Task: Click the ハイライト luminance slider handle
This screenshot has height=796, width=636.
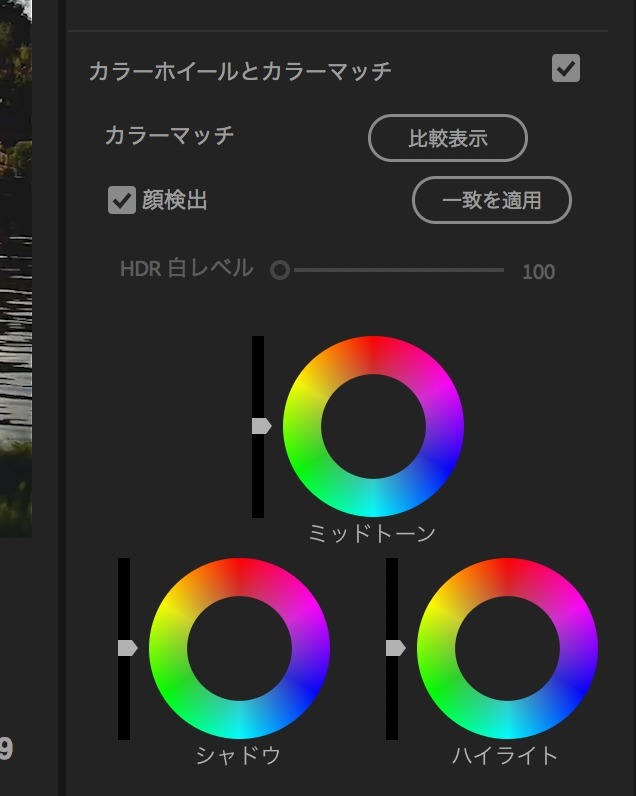Action: coord(395,648)
